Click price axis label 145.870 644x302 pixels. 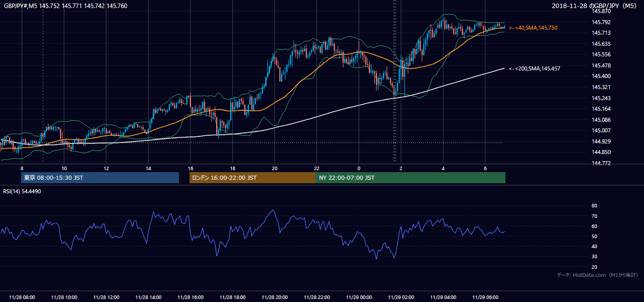click(x=600, y=11)
